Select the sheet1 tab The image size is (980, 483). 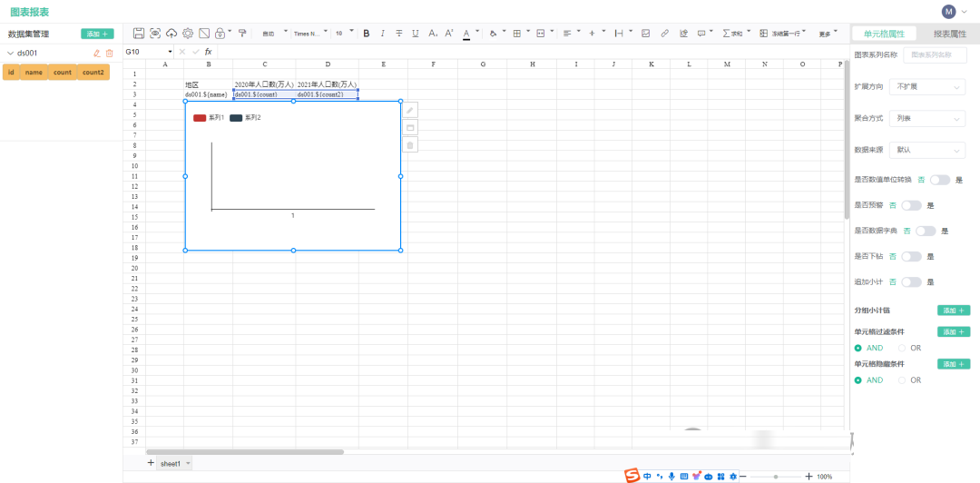tap(171, 463)
